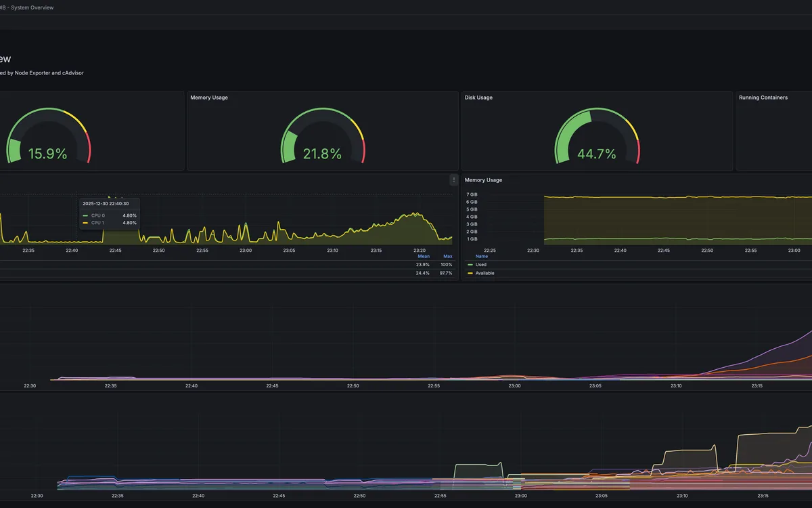Sort CPU legend by Max column

coord(447,256)
